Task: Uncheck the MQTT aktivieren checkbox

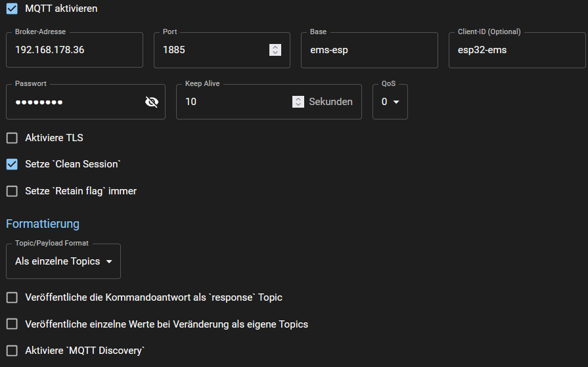Action: [12, 9]
